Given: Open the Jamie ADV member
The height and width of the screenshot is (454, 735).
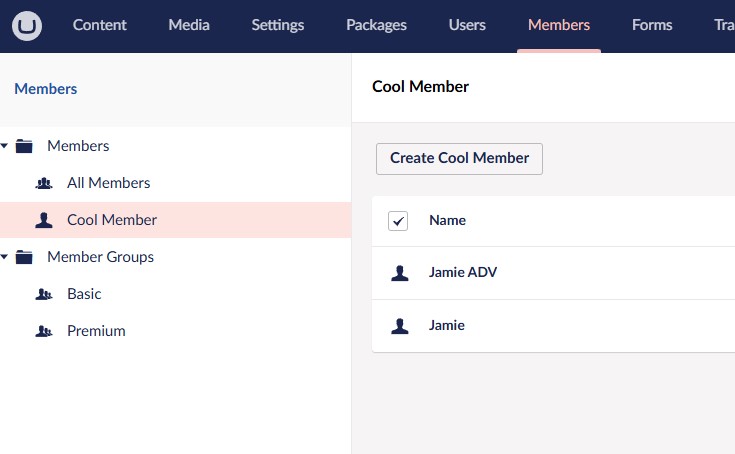Looking at the screenshot, I should [x=463, y=272].
